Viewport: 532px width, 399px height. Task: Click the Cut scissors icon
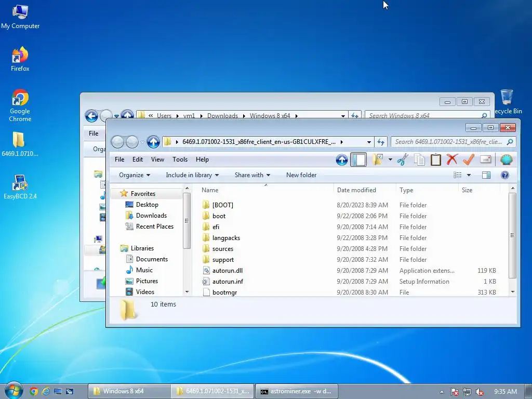coord(403,159)
